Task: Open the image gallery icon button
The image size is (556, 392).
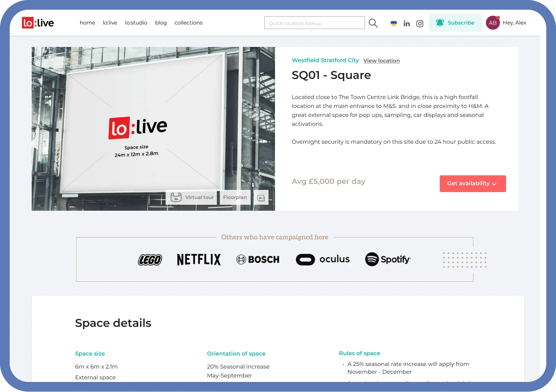Action: (261, 198)
